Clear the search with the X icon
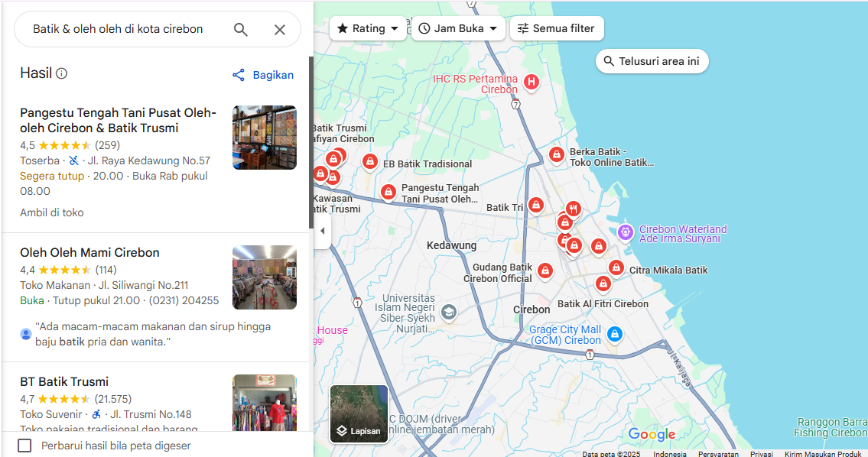 click(x=280, y=29)
